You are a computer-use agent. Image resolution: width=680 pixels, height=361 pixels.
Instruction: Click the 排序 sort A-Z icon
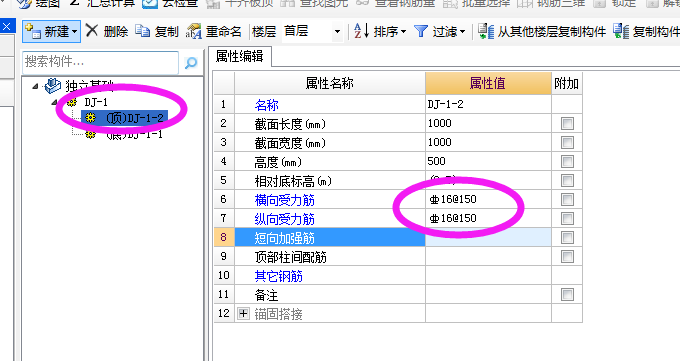tap(361, 31)
